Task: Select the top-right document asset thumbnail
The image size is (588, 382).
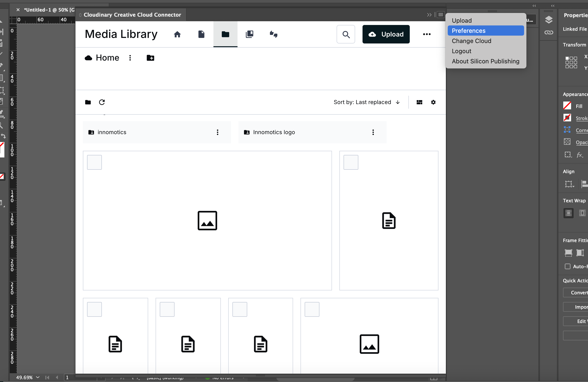Action: coord(389,221)
